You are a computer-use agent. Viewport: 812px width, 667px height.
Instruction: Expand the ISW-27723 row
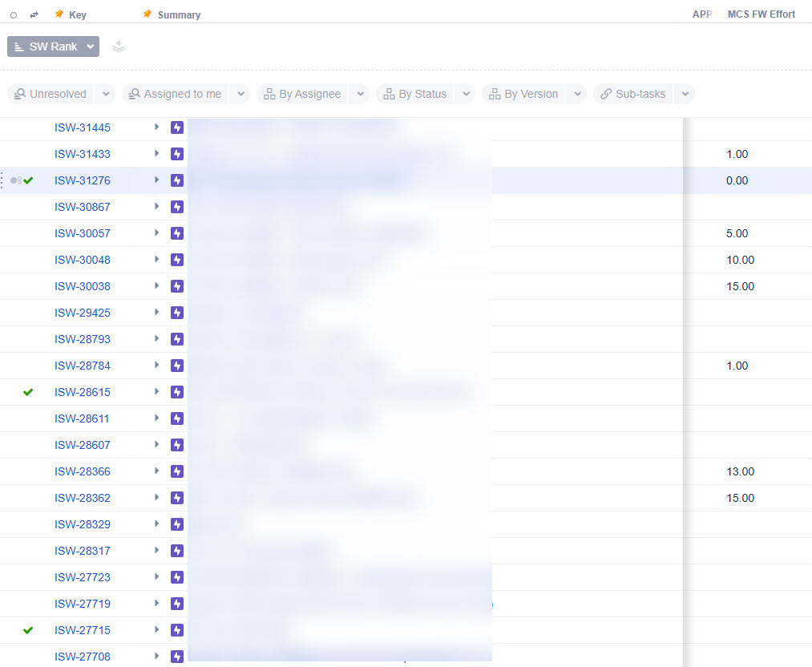pos(156,576)
